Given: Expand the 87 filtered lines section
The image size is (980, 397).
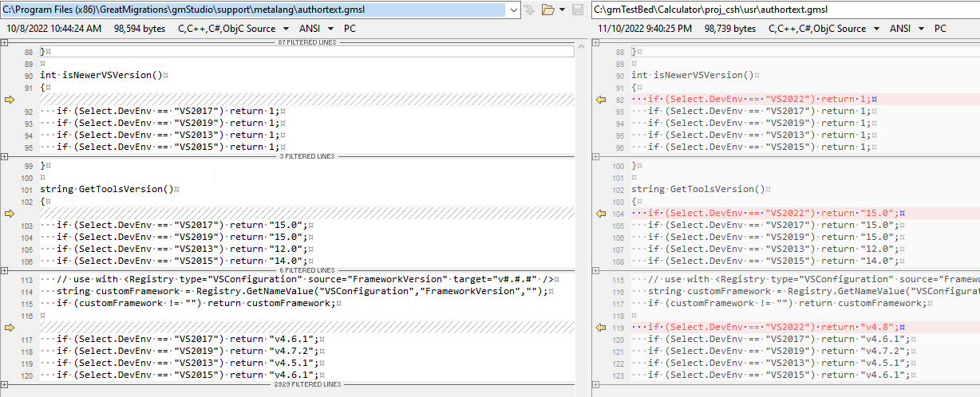Looking at the screenshot, I should coord(6,42).
